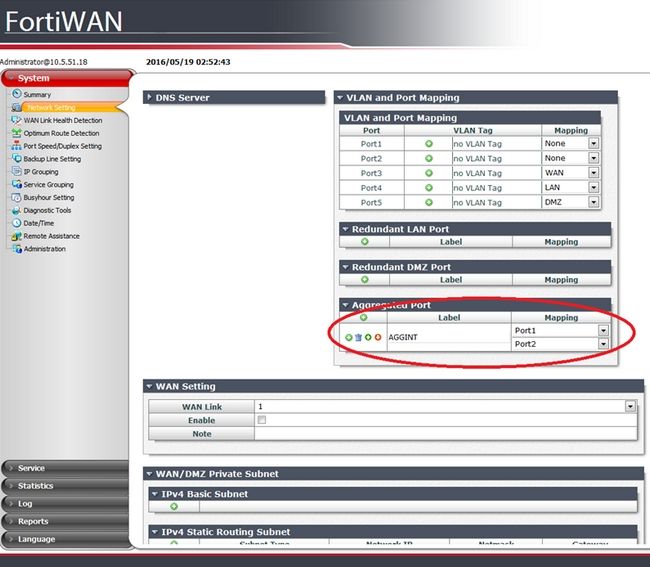
Task: Open Administration link
Action: click(45, 249)
